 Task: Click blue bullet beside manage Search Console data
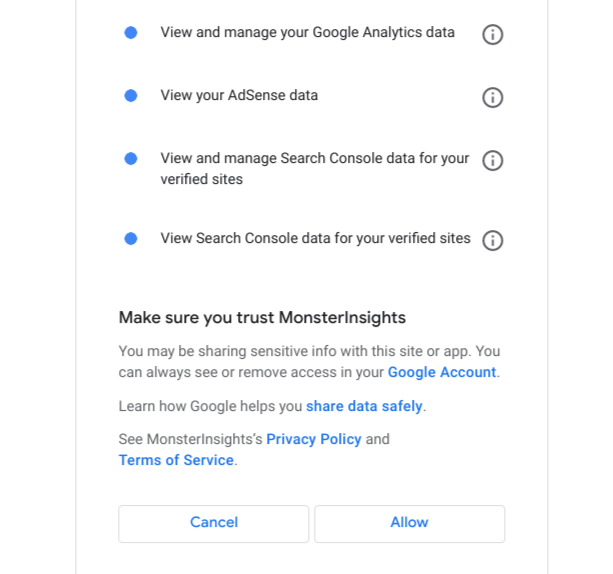(x=131, y=159)
